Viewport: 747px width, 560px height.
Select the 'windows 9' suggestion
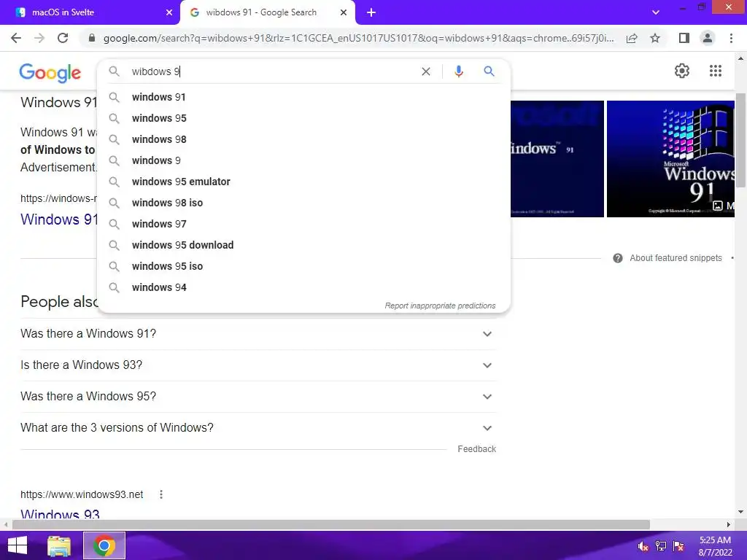click(304, 160)
